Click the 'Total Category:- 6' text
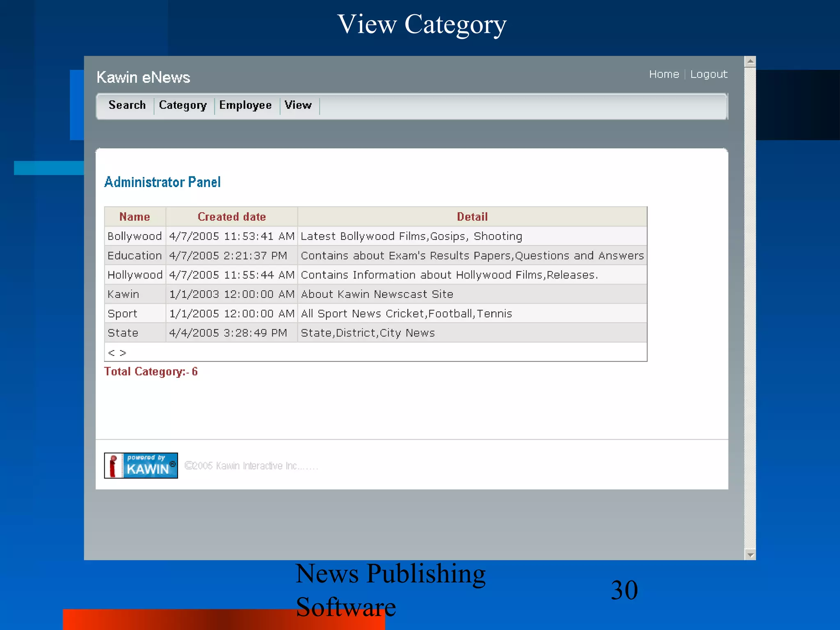This screenshot has height=630, width=840. coord(151,372)
